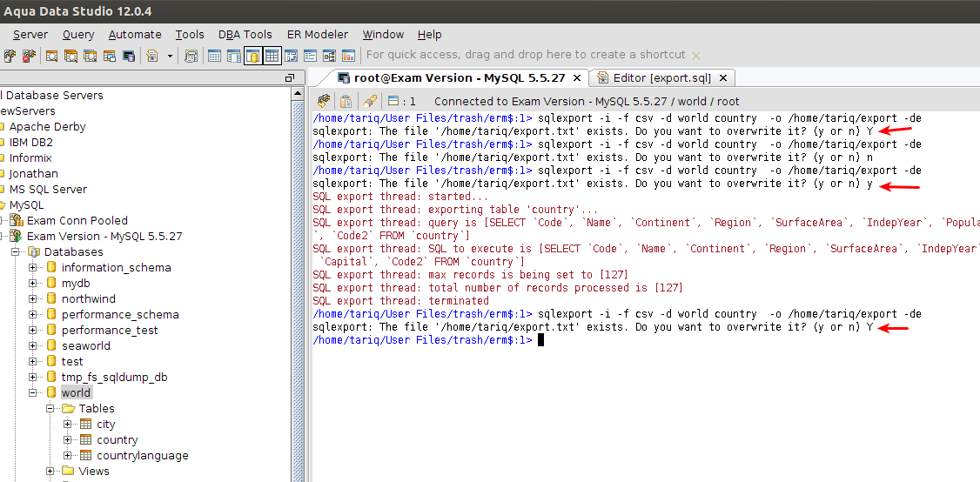The image size is (980, 482).
Task: Click the plain grid window toolbar icon
Action: click(214, 56)
